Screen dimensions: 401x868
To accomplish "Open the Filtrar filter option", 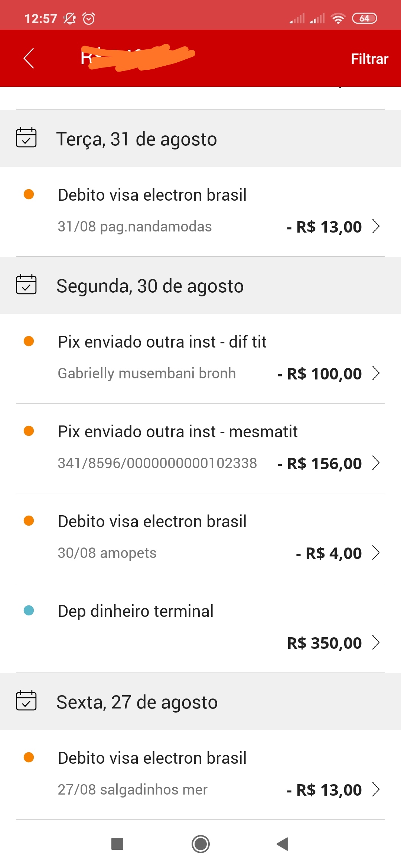I will [369, 59].
